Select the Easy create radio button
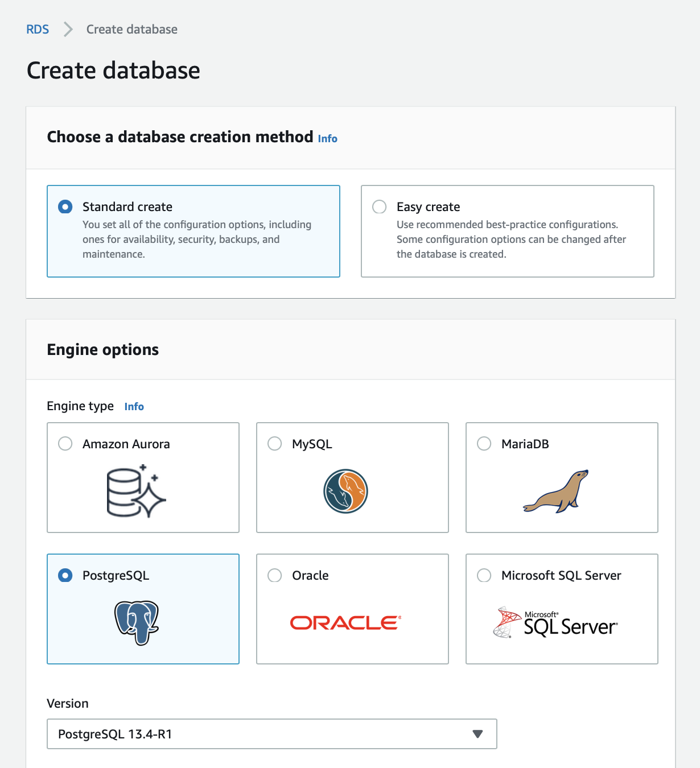The image size is (700, 768). pyautogui.click(x=380, y=207)
